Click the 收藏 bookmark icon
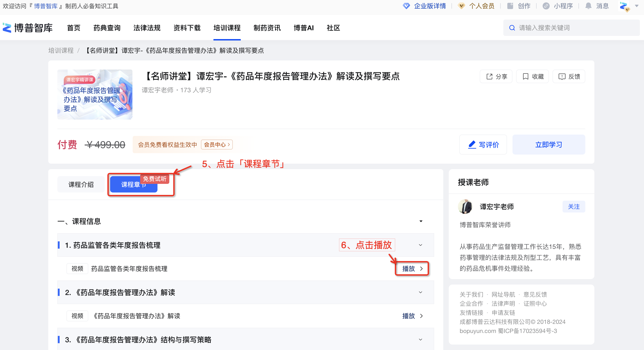The image size is (644, 350). [x=525, y=77]
